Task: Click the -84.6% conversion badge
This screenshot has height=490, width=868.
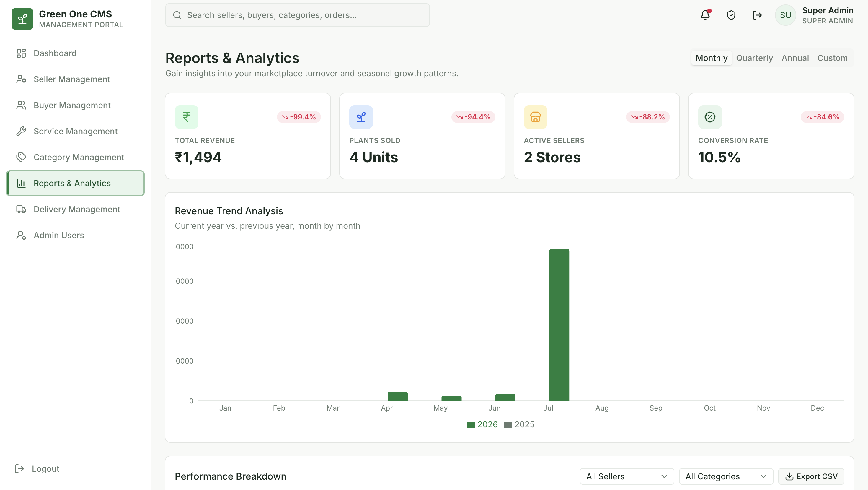Action: click(823, 117)
